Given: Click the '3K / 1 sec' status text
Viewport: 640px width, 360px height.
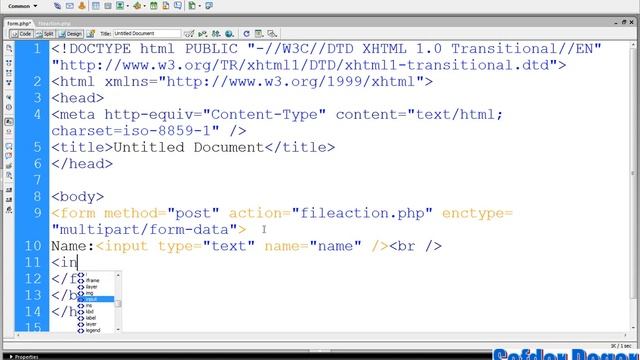Looking at the screenshot, I should 621,346.
